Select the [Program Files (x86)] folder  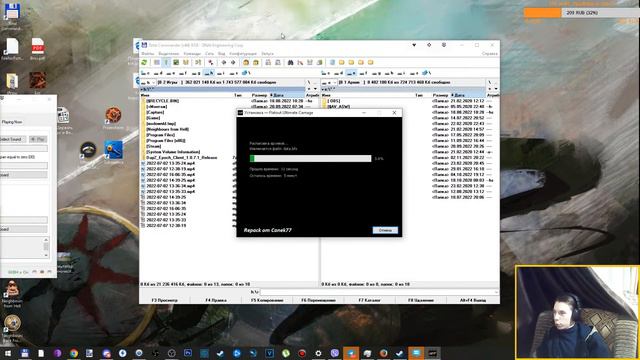click(x=165, y=140)
